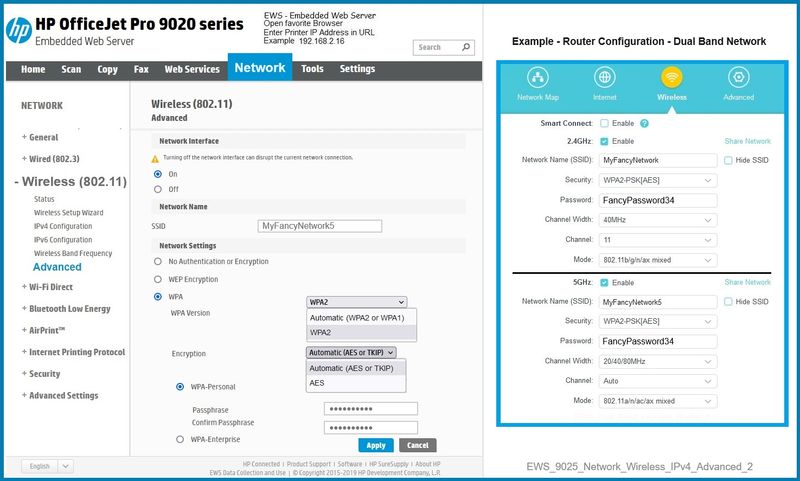This screenshot has height=481, width=800.
Task: Open router Internet globe icon
Action: pos(605,77)
